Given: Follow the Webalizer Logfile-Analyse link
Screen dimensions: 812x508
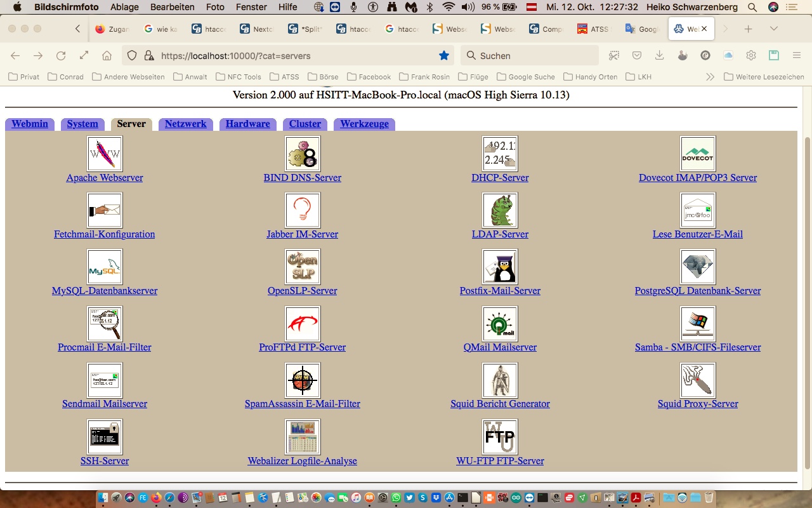Looking at the screenshot, I should 303,461.
